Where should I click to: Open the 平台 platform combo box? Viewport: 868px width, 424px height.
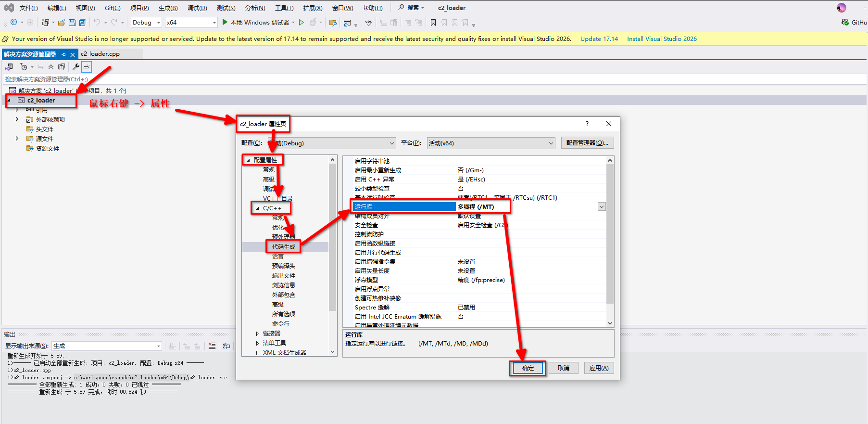(x=491, y=143)
